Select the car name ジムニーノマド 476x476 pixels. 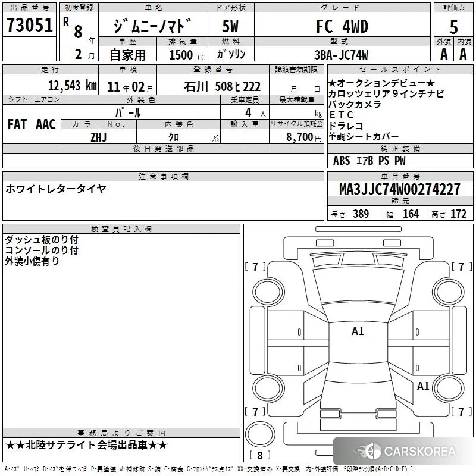153,26
